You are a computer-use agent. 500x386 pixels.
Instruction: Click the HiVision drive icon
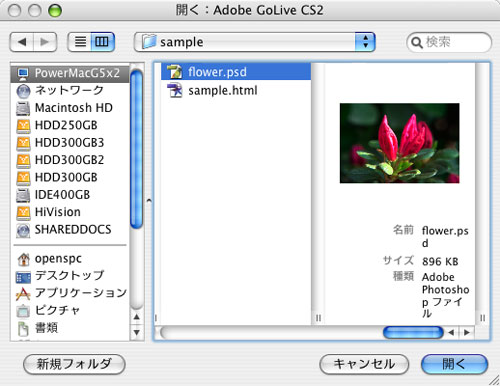click(23, 213)
